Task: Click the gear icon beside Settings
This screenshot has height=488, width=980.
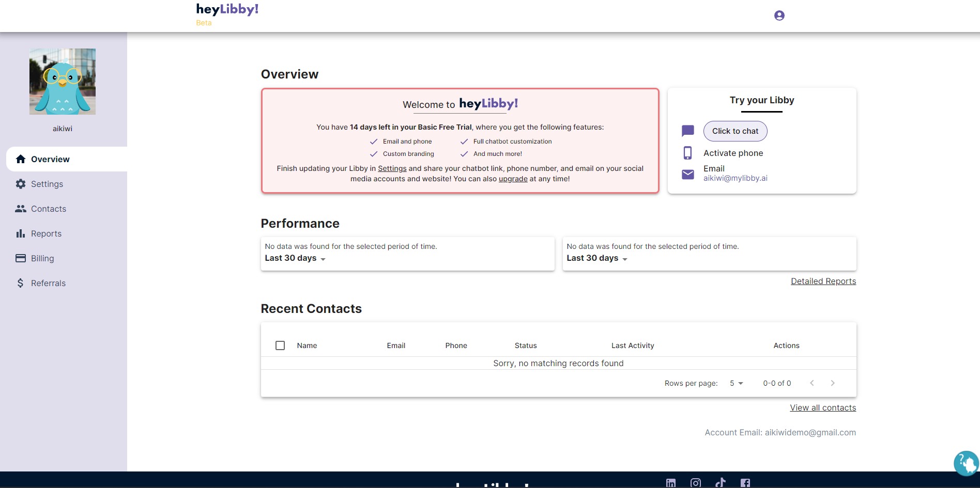Action: click(x=21, y=184)
